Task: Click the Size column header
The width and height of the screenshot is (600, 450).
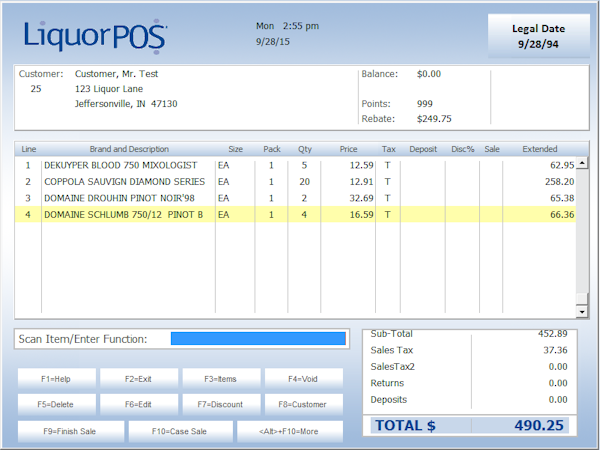Action: click(235, 149)
